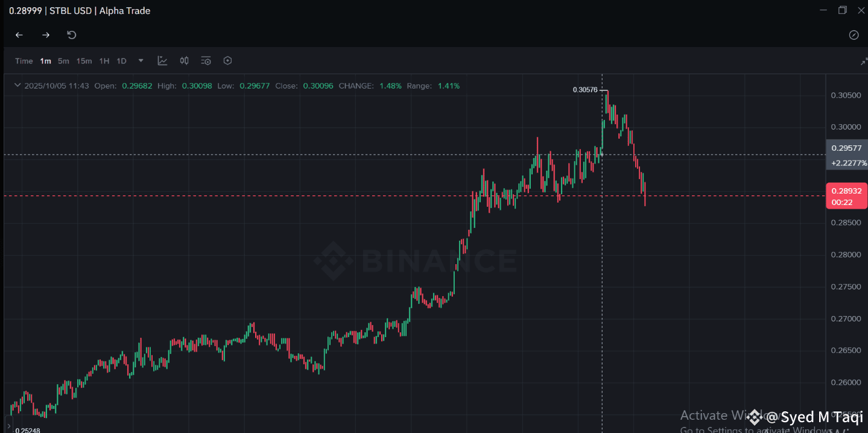Minimize the Alpha Trade window
The height and width of the screenshot is (433, 868).
point(824,10)
